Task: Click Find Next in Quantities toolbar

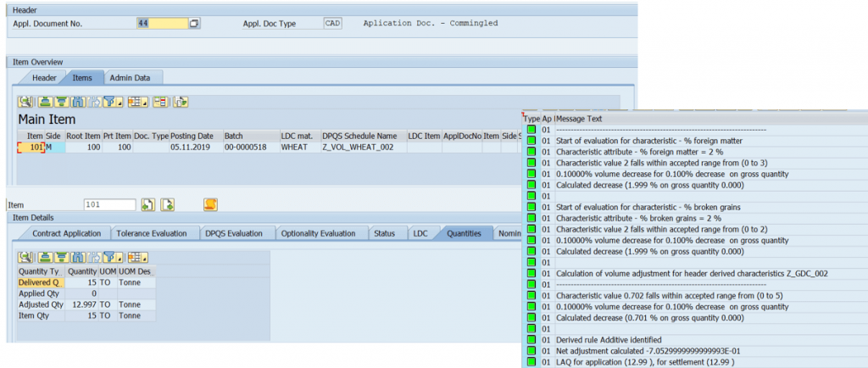Action: [94, 257]
